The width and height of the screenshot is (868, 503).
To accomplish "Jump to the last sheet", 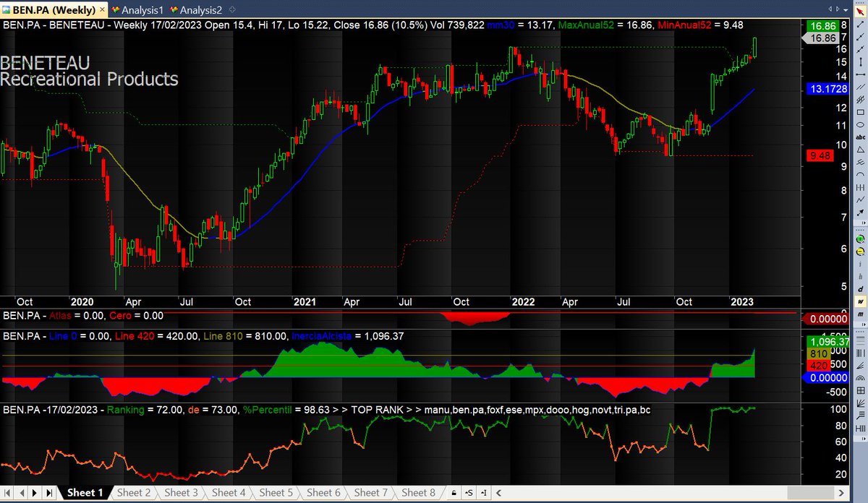I will tap(49, 493).
